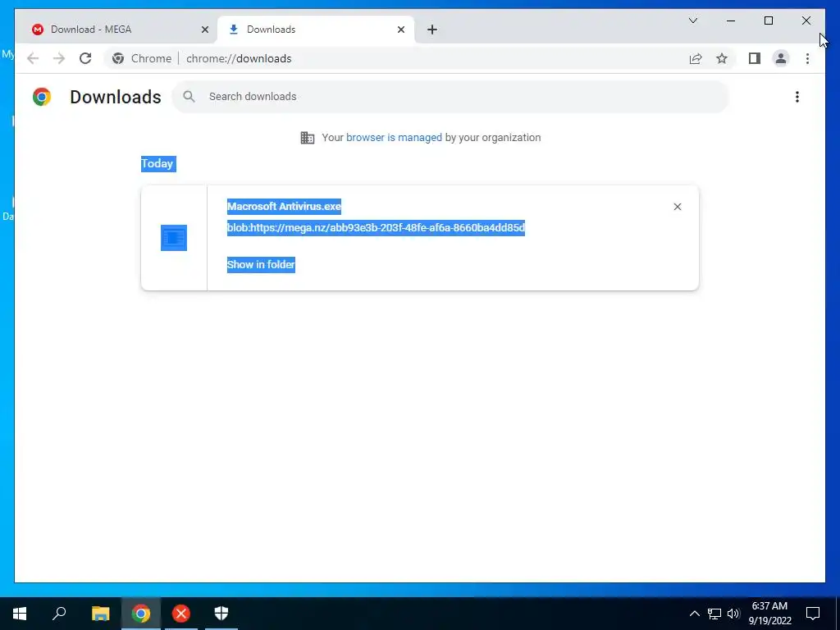Open the blob mega.nz download URL

pyautogui.click(x=376, y=228)
